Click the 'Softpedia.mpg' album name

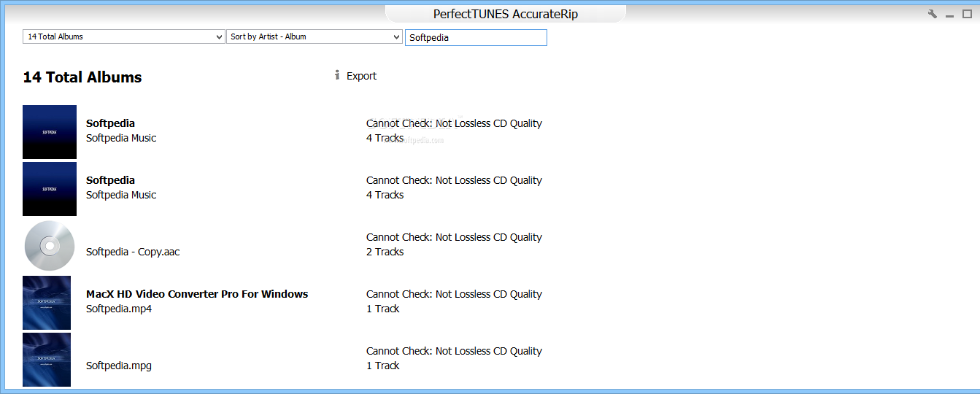[x=119, y=366]
